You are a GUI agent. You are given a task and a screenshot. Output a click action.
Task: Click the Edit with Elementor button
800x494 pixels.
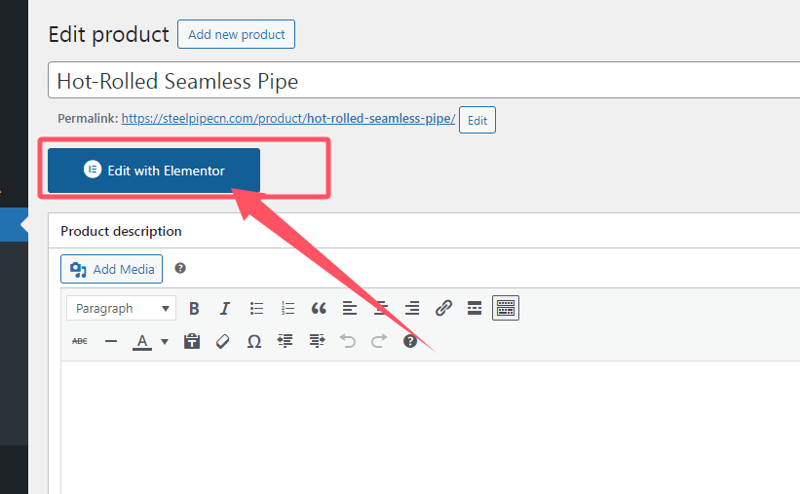[154, 170]
